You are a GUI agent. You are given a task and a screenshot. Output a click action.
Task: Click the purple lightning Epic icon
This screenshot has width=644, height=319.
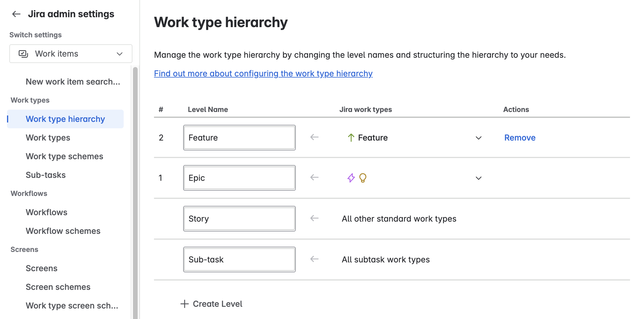351,178
